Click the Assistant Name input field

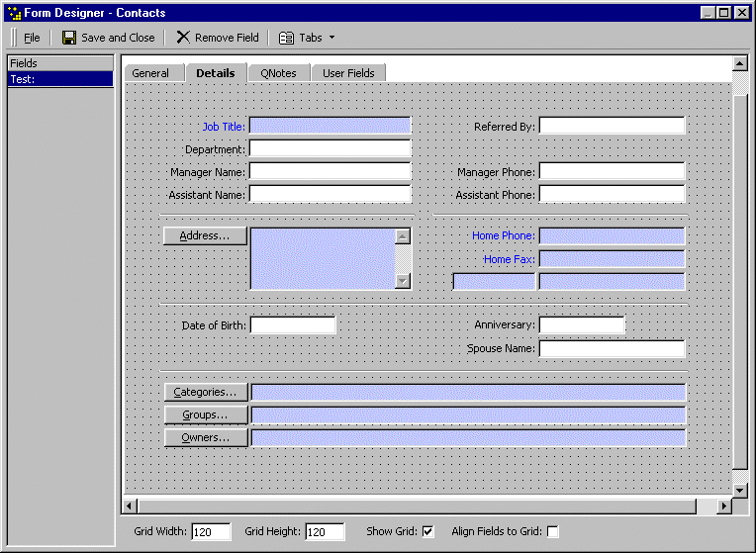(x=330, y=194)
